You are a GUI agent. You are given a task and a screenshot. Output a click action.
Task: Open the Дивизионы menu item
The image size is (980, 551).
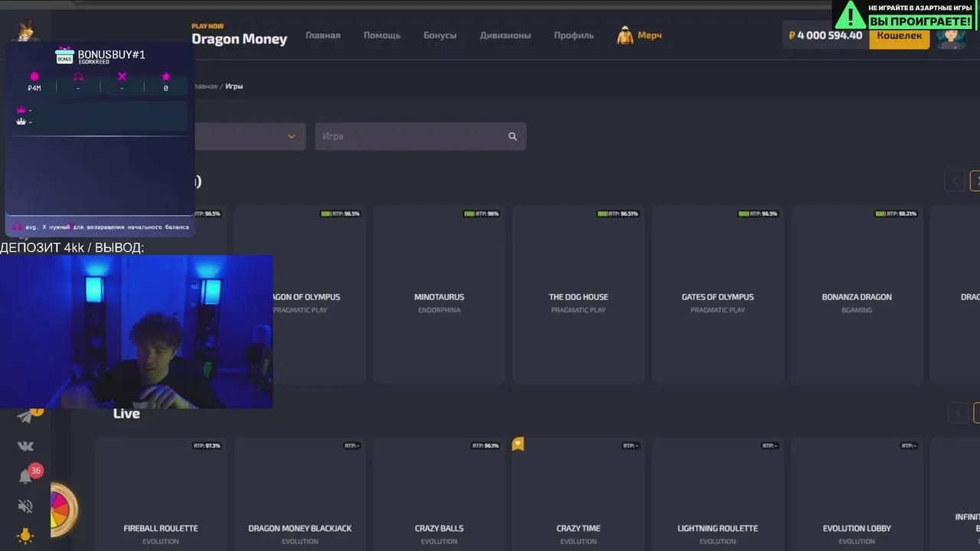tap(505, 35)
